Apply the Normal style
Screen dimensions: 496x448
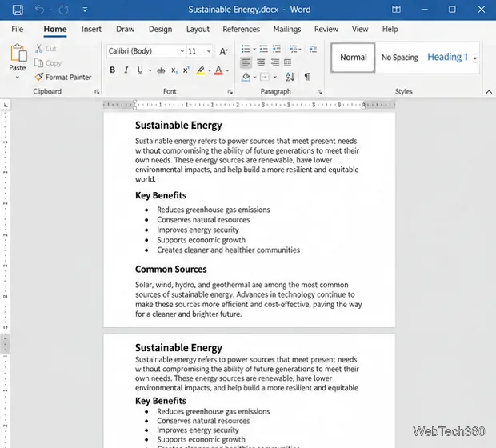tap(353, 58)
